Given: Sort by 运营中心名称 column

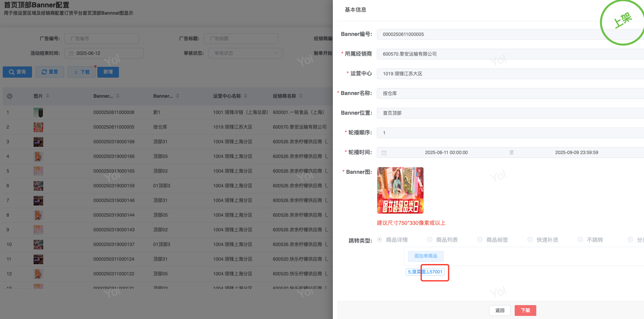Looking at the screenshot, I should click(x=246, y=96).
